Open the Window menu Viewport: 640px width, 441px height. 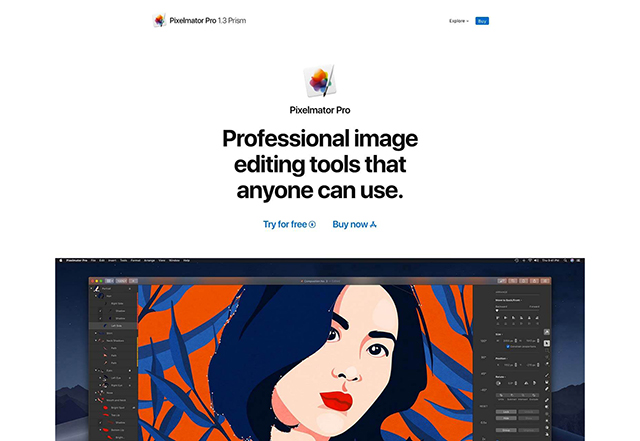[x=174, y=261]
